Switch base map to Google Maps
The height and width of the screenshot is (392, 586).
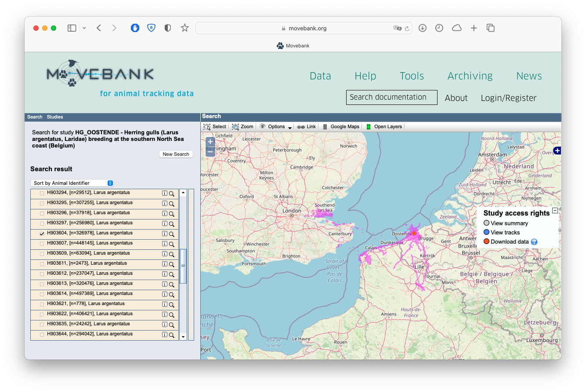click(341, 126)
